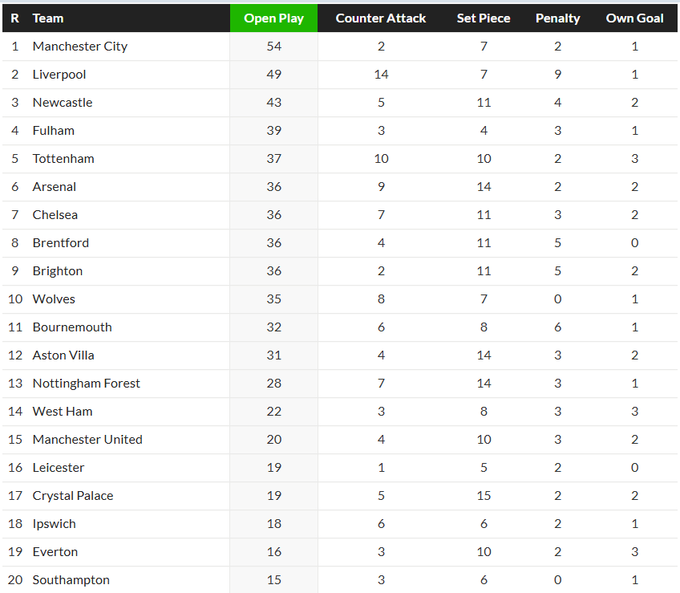This screenshot has width=680, height=593.
Task: Sort by the Penalty column
Action: pyautogui.click(x=557, y=18)
